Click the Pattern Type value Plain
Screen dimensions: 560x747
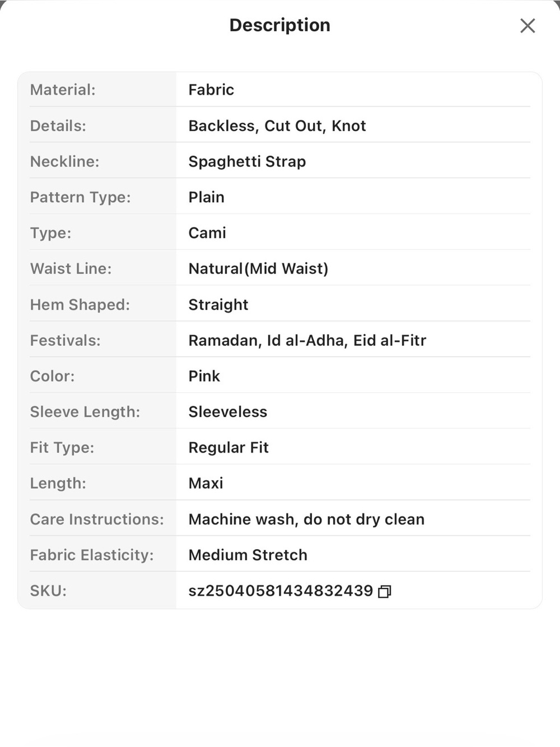[206, 197]
